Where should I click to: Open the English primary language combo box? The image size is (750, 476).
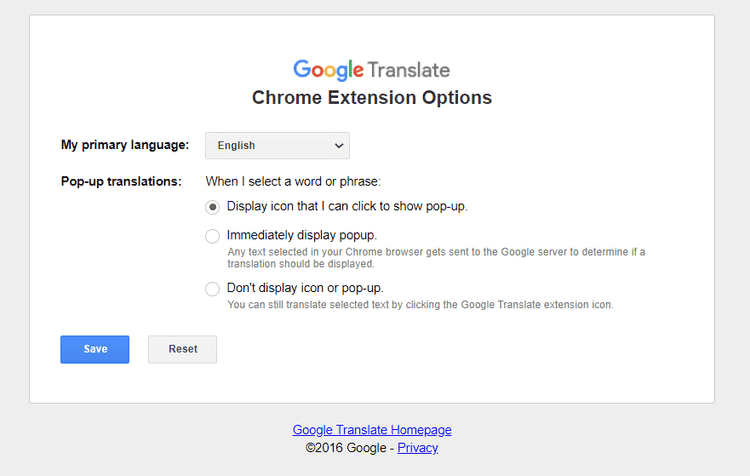277,145
